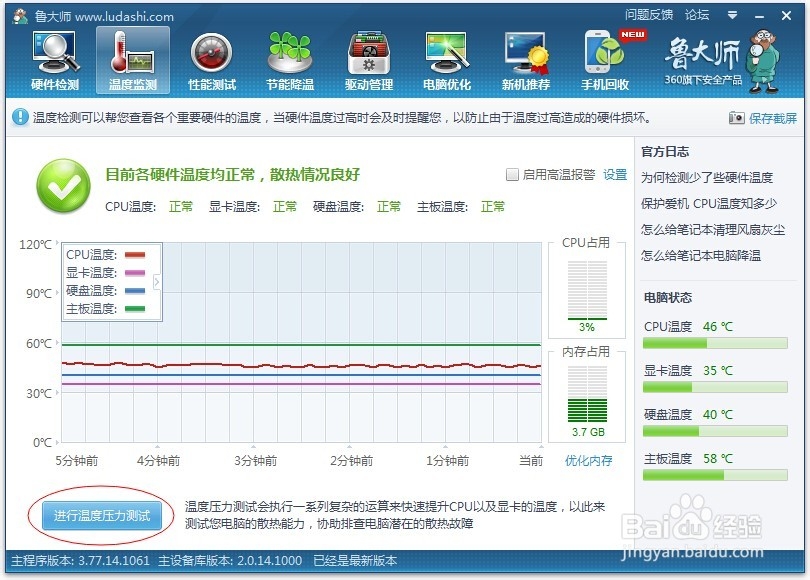Open 硬件检测 hardware detection icon

[x=55, y=61]
